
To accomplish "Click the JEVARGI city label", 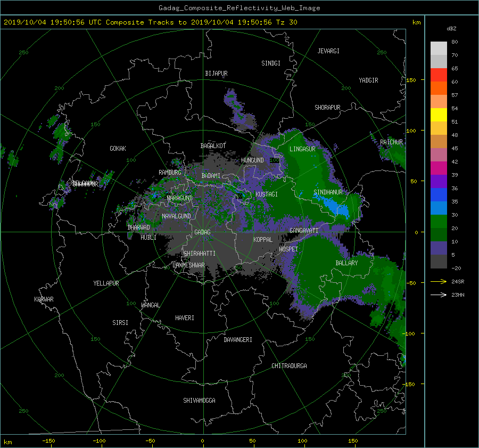I will tap(328, 51).
